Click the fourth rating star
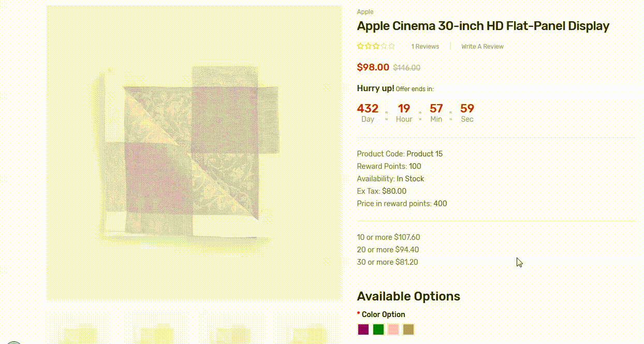644x344 pixels. (384, 46)
